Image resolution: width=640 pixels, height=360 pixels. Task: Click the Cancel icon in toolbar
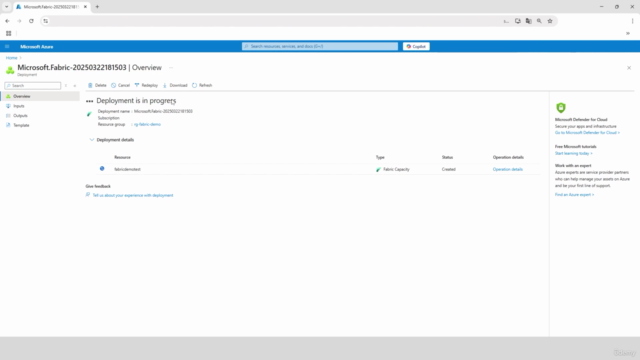(x=113, y=85)
